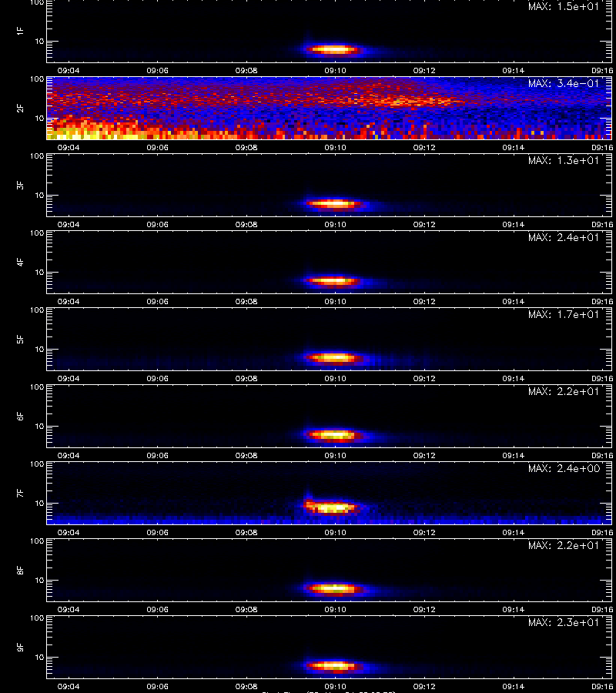This screenshot has height=693, width=616.
Task: Click the 09:04 time label below panel 2F
Action: (69, 148)
